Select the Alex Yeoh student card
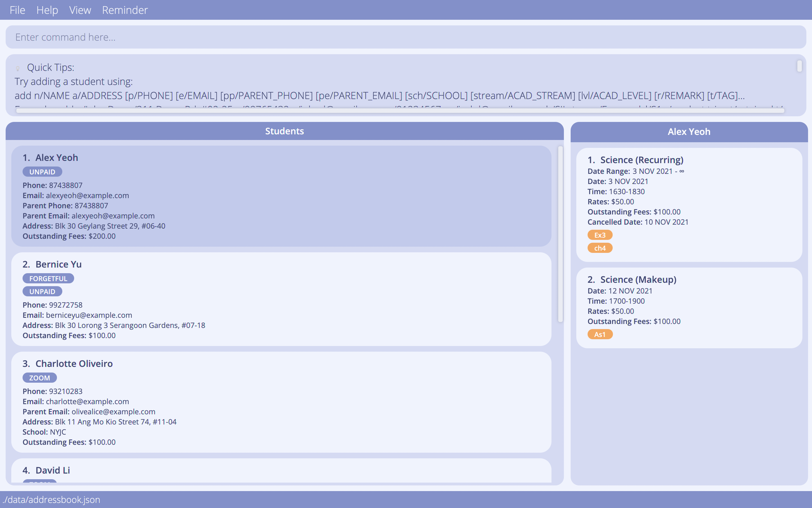The image size is (812, 508). (x=281, y=196)
